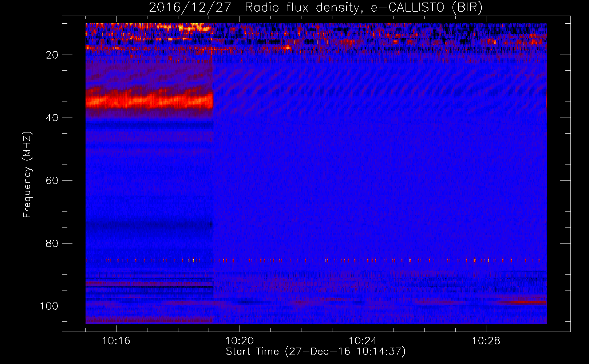589x364 pixels.
Task: Click the 10:16 time tick label
Action: [116, 341]
